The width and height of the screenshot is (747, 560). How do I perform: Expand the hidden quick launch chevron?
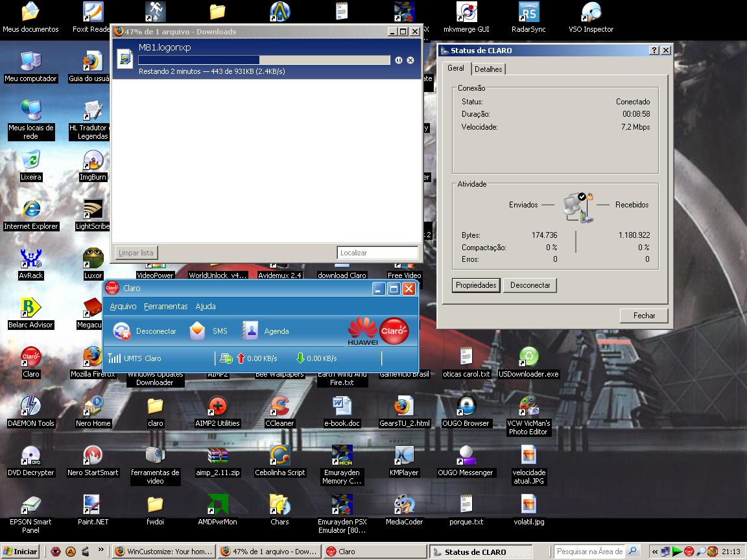click(x=101, y=550)
